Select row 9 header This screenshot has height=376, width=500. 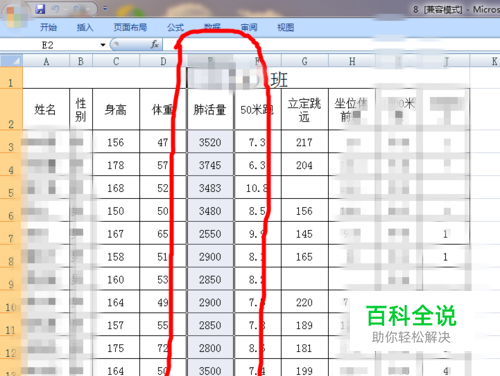pyautogui.click(x=11, y=279)
